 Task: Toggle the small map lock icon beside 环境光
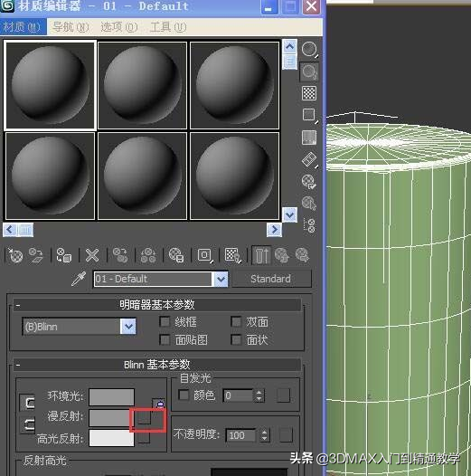tap(158, 404)
